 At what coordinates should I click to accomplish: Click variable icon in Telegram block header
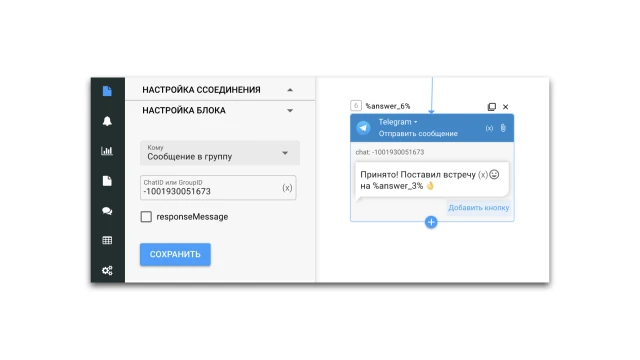489,128
